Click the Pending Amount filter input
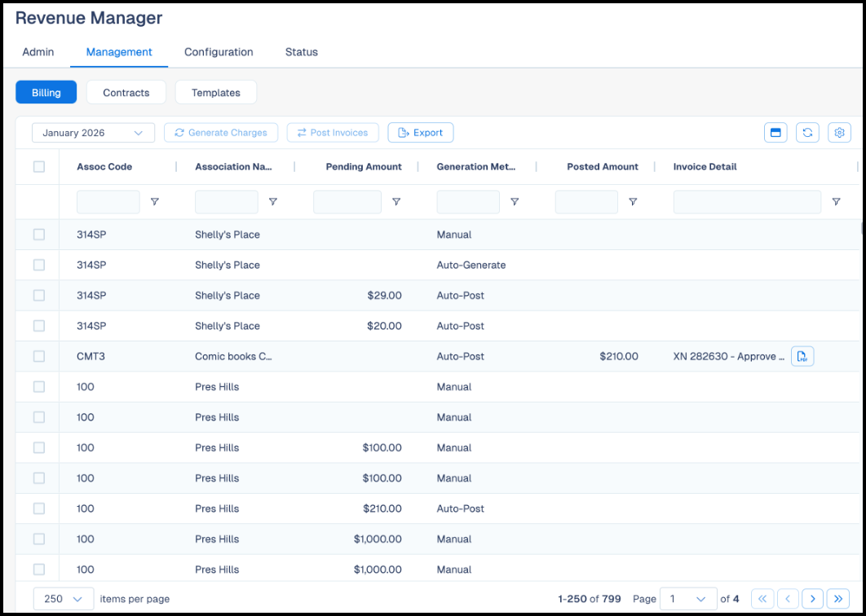Viewport: 866px width, 616px height. coord(347,202)
